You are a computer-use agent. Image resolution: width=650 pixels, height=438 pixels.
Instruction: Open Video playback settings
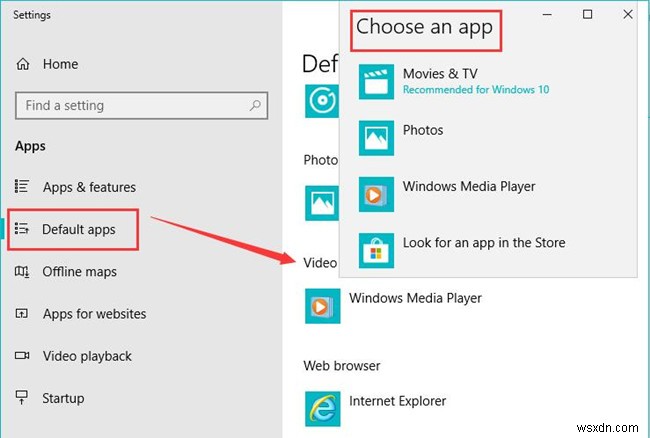click(x=73, y=356)
